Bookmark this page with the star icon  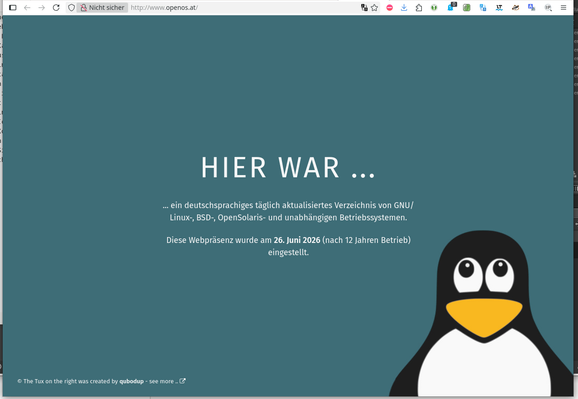point(375,7)
